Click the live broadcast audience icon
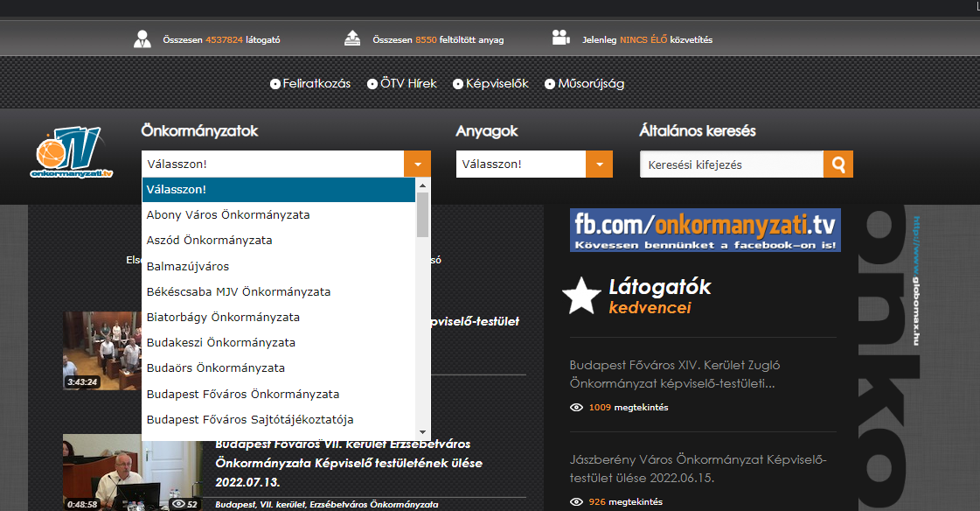Screen dimensions: 980x511 560,38
